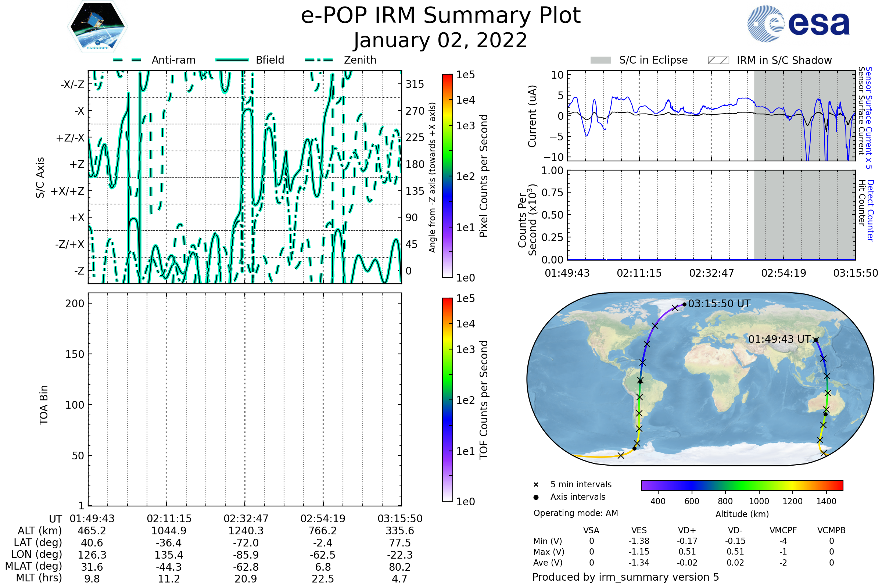Viewport: 882px width, 588px height.
Task: Click the Operating mode: AM text
Action: pyautogui.click(x=576, y=513)
